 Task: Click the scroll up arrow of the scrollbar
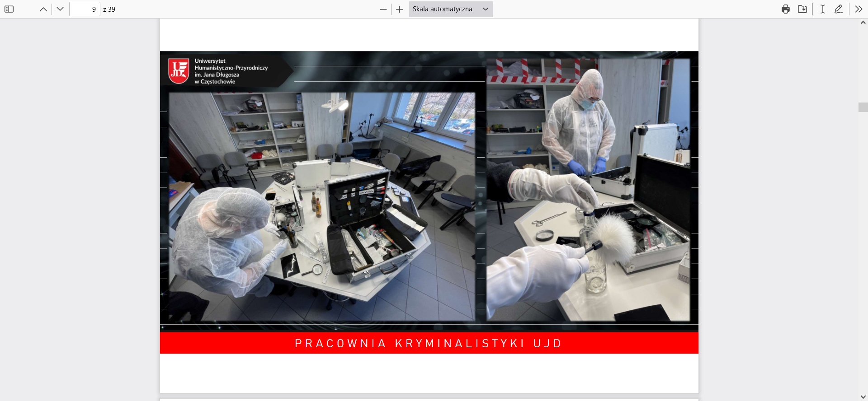(x=863, y=23)
